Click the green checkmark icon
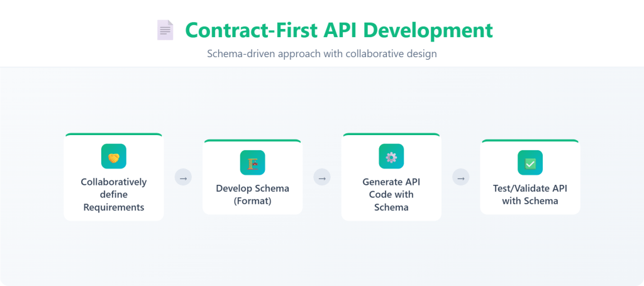This screenshot has width=644, height=286. click(530, 163)
